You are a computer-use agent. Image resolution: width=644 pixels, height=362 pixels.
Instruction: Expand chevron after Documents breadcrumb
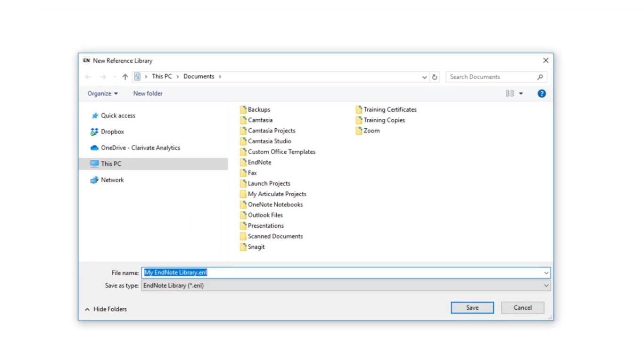pyautogui.click(x=220, y=76)
